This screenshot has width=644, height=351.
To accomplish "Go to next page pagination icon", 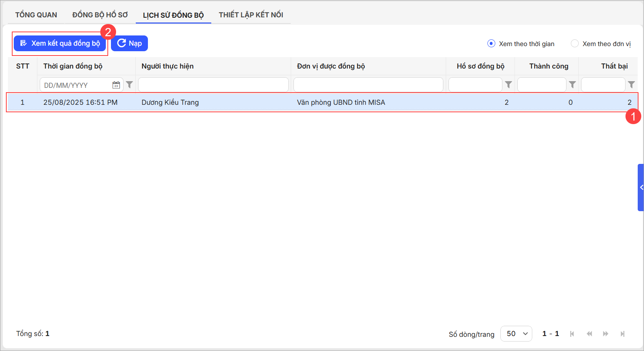I will pos(605,334).
